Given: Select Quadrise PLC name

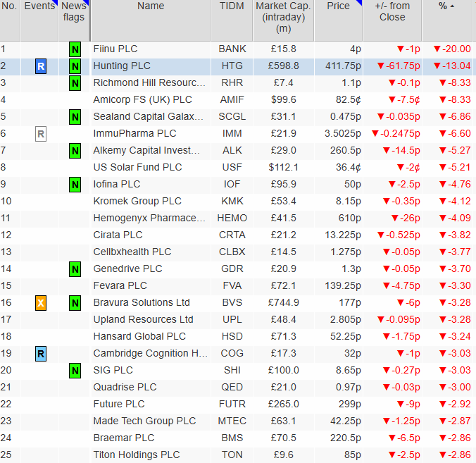Looking at the screenshot, I should coord(125,387).
